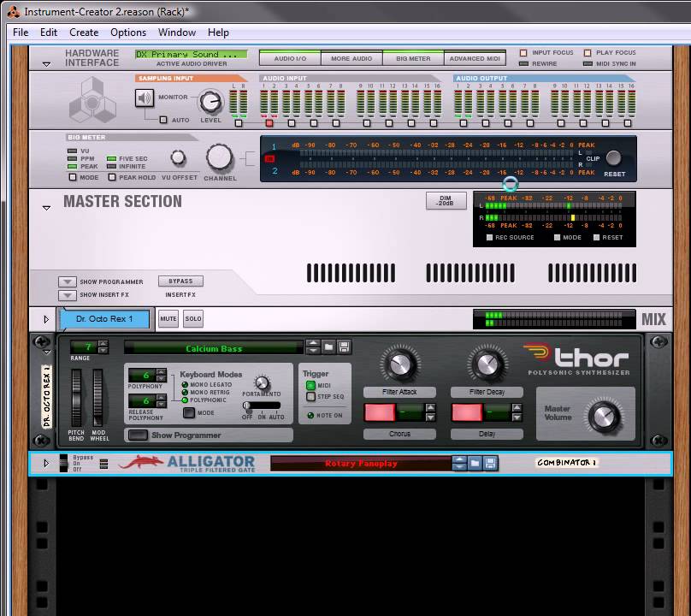
Task: Turn the Big Meter CHANNEL knob
Action: [220, 157]
